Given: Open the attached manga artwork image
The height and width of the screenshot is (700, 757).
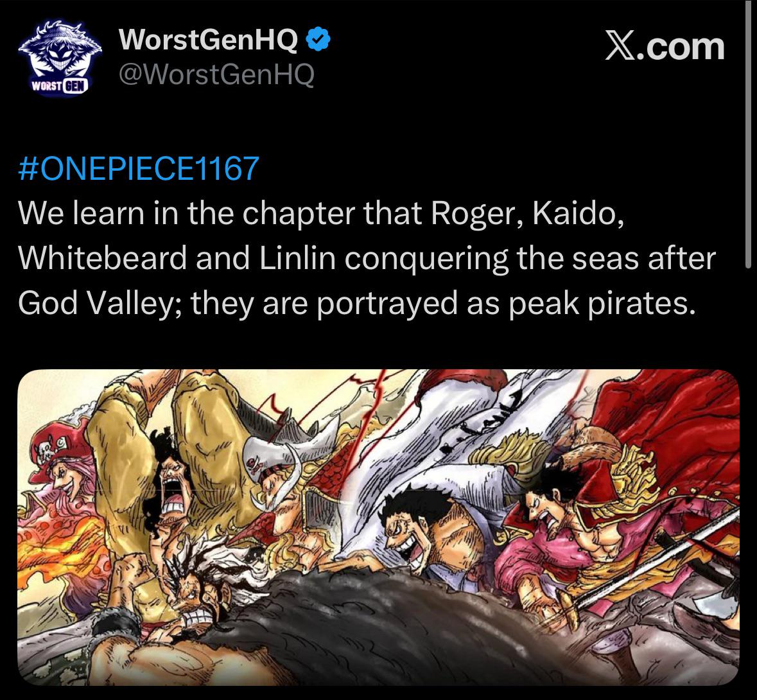Looking at the screenshot, I should (x=379, y=527).
